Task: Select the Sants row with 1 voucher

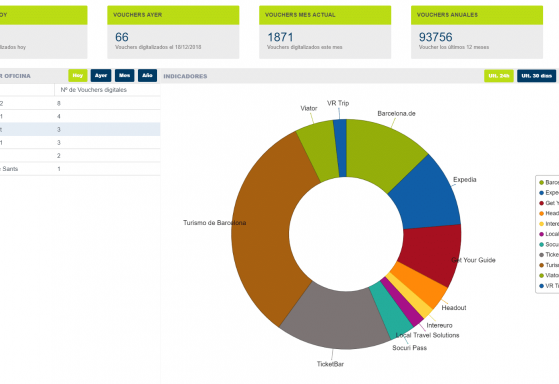Action: [80, 169]
